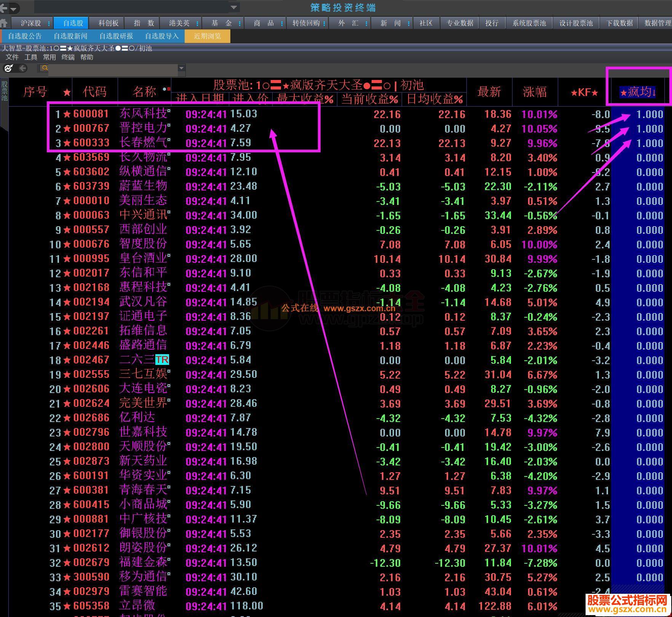
Task: Sort by the 代码 column header
Action: click(x=94, y=92)
